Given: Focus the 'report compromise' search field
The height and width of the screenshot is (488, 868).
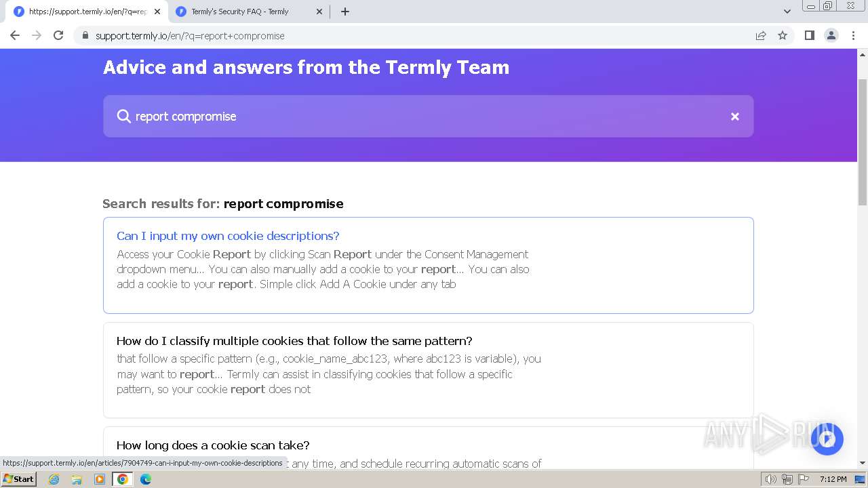Looking at the screenshot, I should [428, 116].
